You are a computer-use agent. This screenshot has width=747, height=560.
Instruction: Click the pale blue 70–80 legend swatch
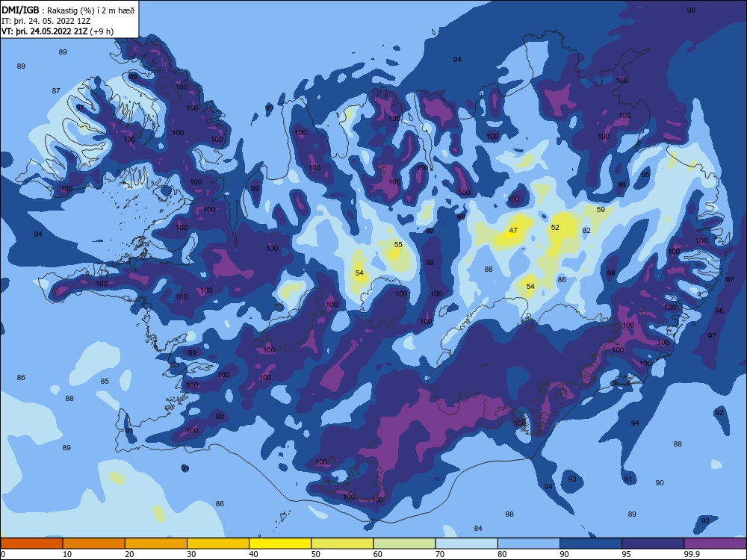[466, 544]
